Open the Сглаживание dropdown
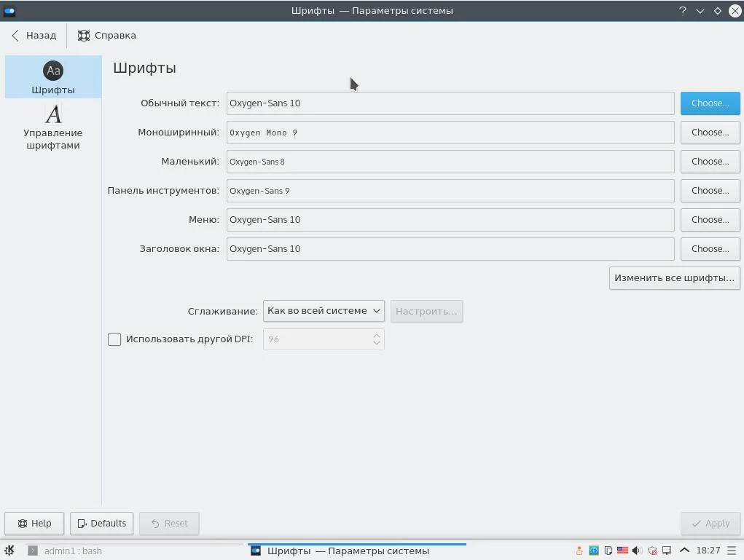Image resolution: width=744 pixels, height=560 pixels. (324, 311)
